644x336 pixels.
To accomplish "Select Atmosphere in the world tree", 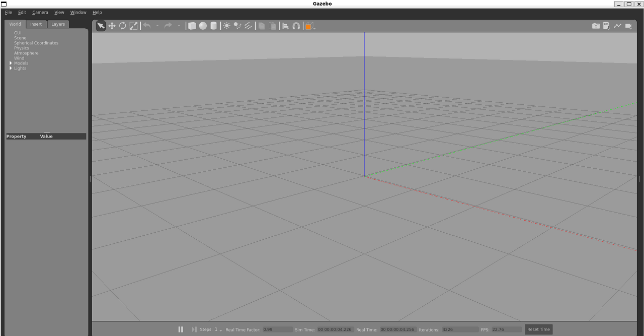I will pyautogui.click(x=26, y=53).
